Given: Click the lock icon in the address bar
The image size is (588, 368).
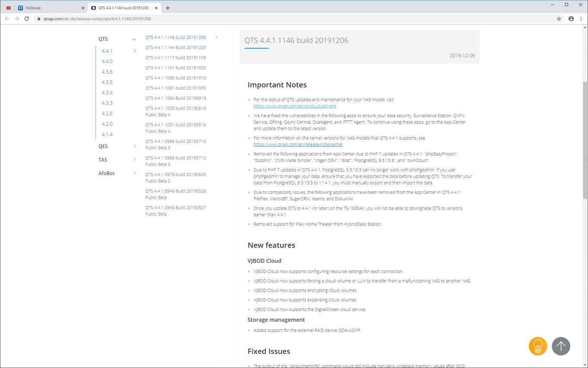Looking at the screenshot, I should click(39, 19).
